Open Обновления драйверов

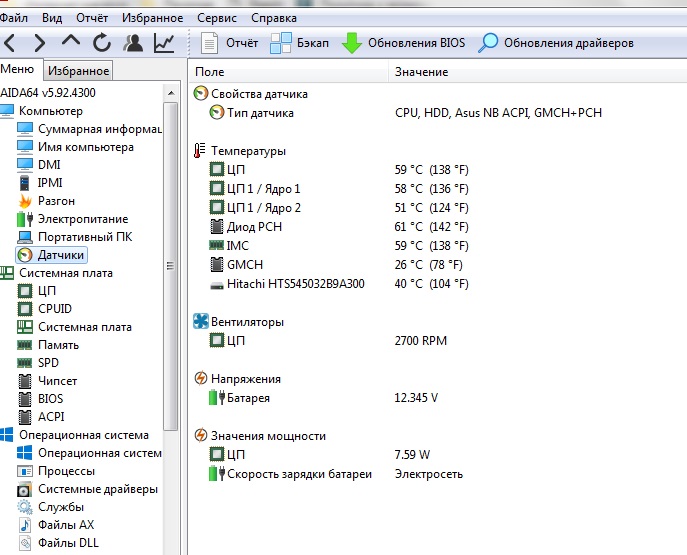pos(556,43)
